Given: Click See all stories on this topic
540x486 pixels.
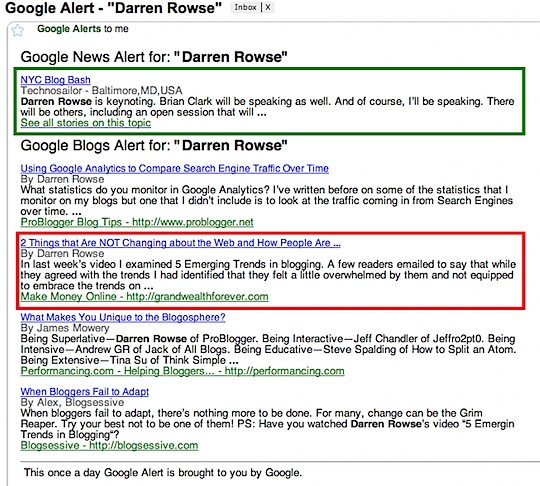Looking at the screenshot, I should click(x=85, y=123).
